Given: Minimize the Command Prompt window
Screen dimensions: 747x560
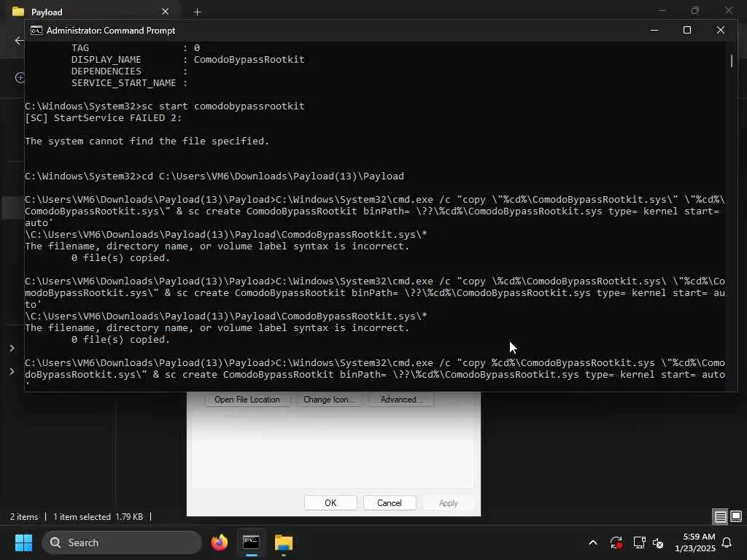Looking at the screenshot, I should 654,30.
